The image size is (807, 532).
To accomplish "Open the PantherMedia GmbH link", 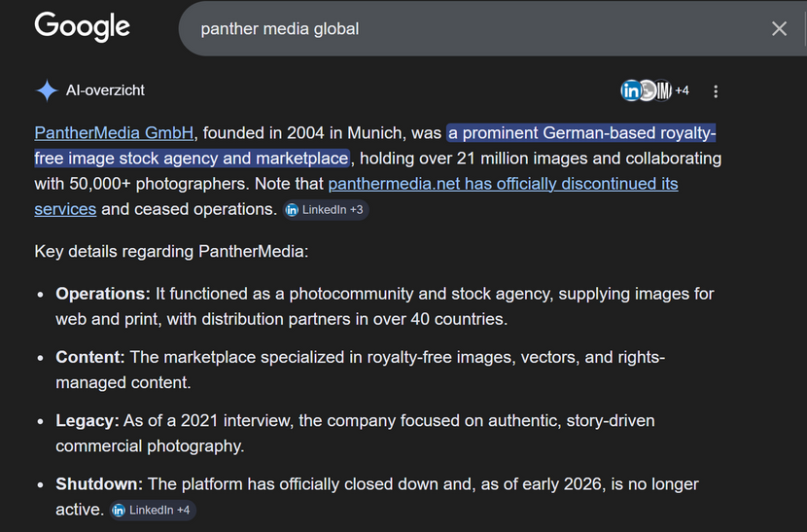I will (x=115, y=133).
